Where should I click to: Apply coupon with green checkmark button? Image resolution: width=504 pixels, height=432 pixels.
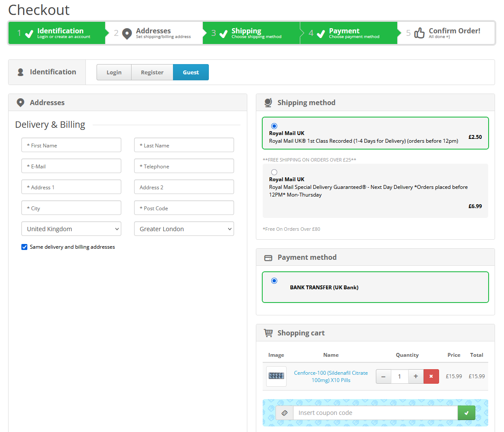coord(466,413)
